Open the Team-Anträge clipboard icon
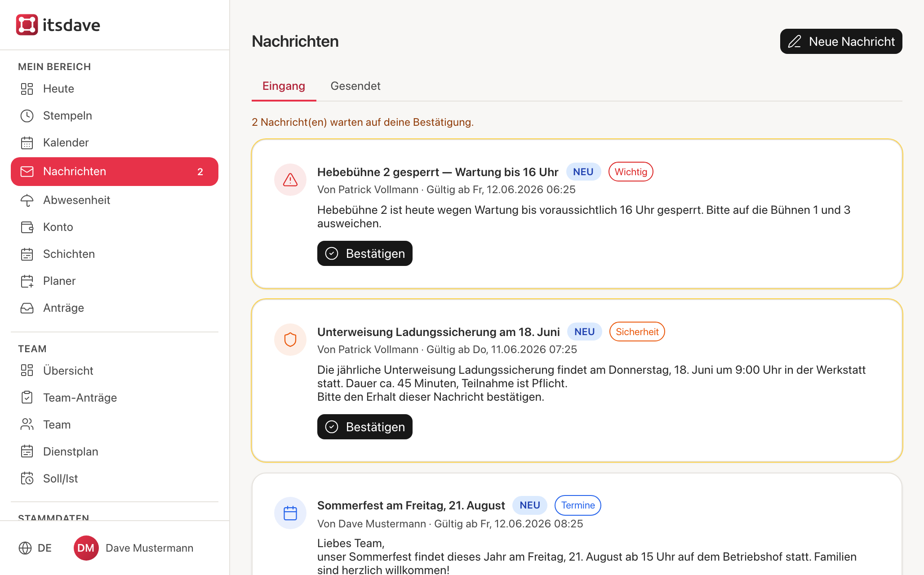Screen dimensions: 924x575 tap(27, 398)
